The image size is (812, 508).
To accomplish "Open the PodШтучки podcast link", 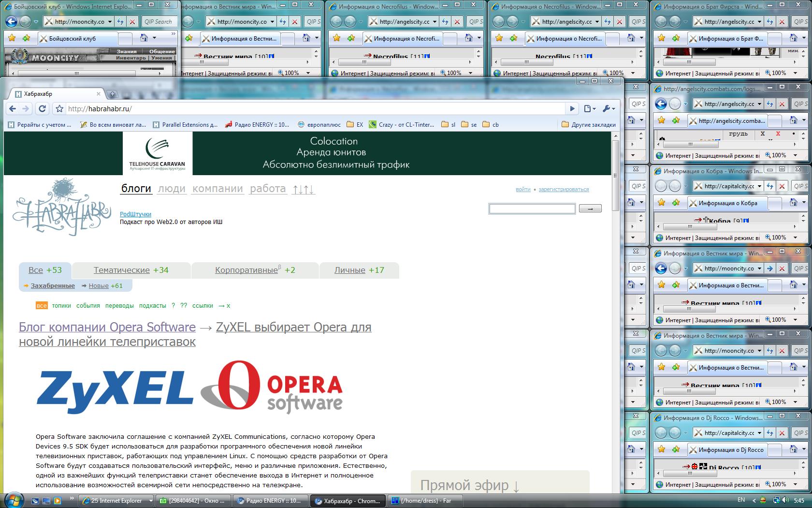I will tap(135, 214).
